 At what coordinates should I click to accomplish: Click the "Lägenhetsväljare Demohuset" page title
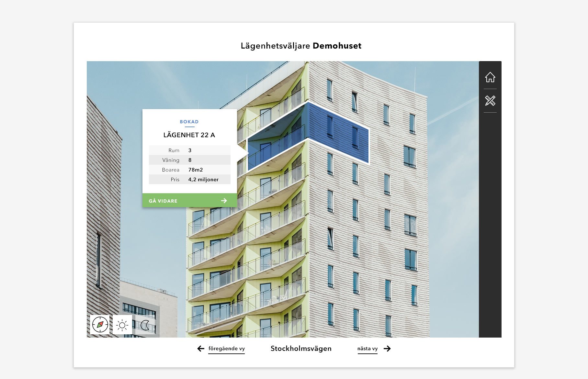click(x=301, y=46)
